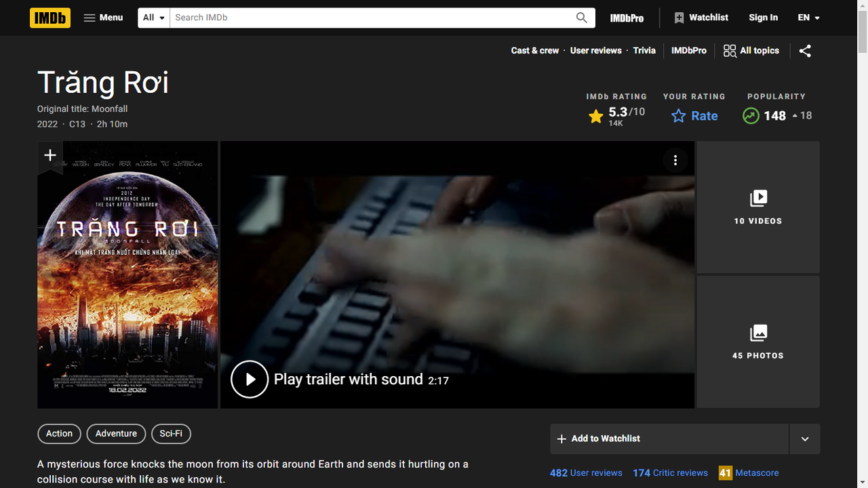The width and height of the screenshot is (868, 488).
Task: Open IMDbPro from the top bar
Action: [x=627, y=18]
